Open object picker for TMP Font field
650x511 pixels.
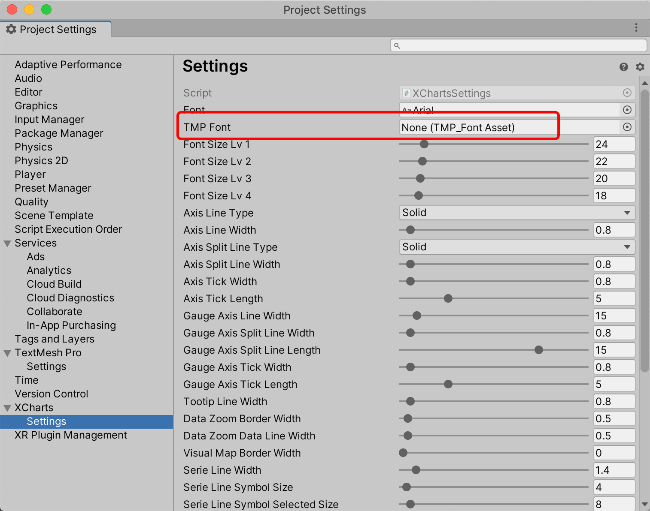pos(627,127)
